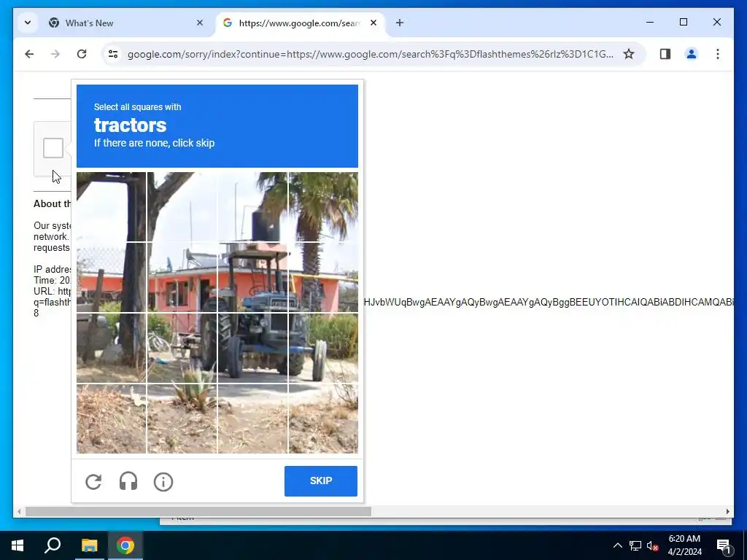This screenshot has height=560, width=747.
Task: Minimize the Chrome window
Action: tap(650, 22)
